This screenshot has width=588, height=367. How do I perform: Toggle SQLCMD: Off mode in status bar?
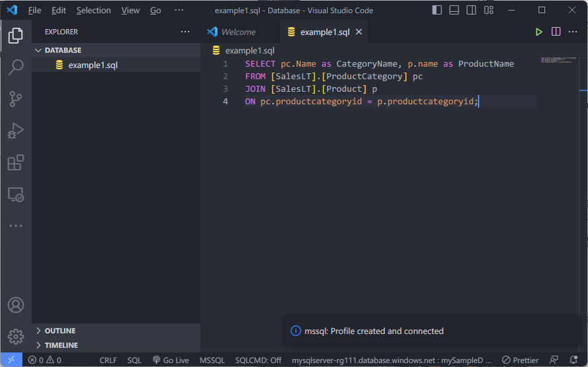pos(258,360)
